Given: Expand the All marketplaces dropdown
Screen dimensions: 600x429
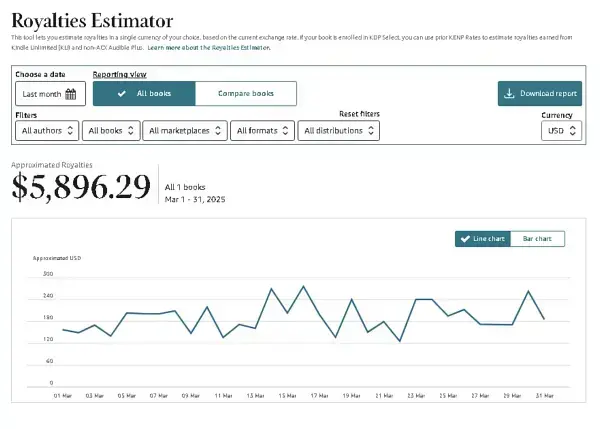Looking at the screenshot, I should [185, 130].
